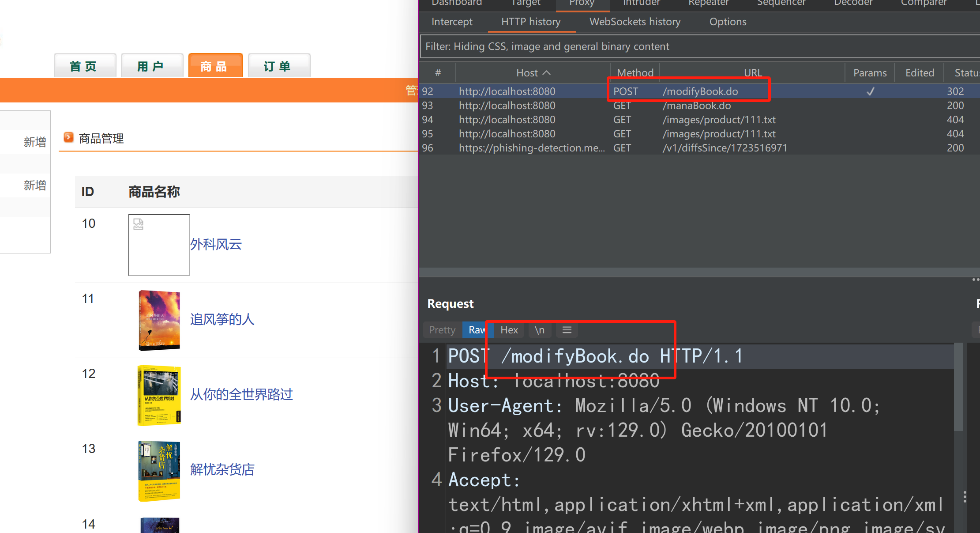Select the HTTP history sub-tab
This screenshot has height=533, width=980.
tap(531, 22)
